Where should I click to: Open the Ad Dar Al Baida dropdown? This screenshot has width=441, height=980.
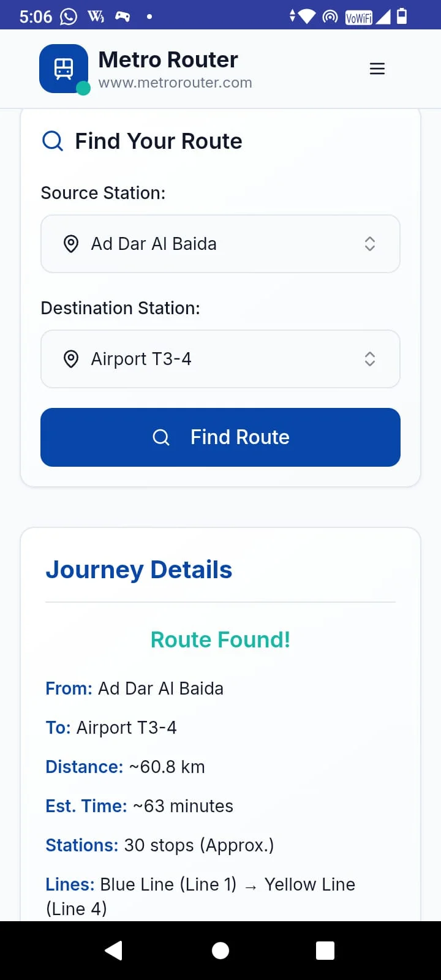(221, 244)
